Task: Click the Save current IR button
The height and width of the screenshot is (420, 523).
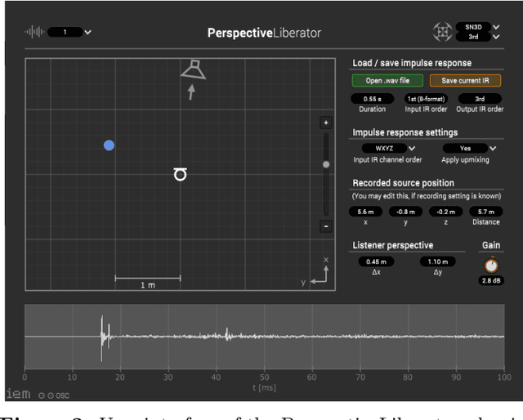Action: pos(465,80)
